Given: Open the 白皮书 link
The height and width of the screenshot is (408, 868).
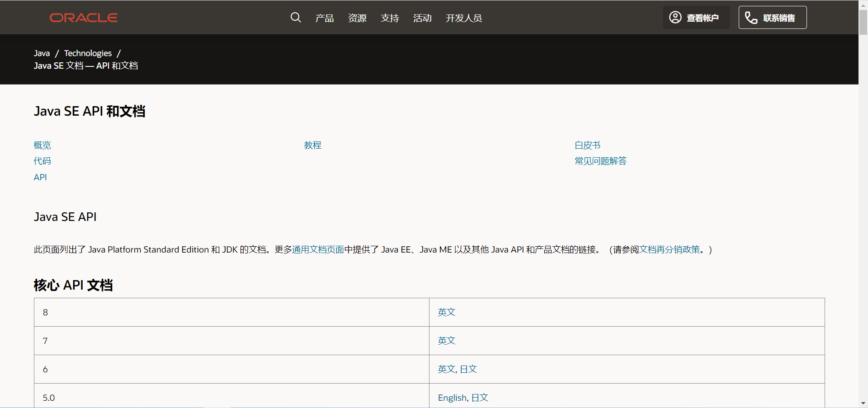Looking at the screenshot, I should pyautogui.click(x=588, y=145).
